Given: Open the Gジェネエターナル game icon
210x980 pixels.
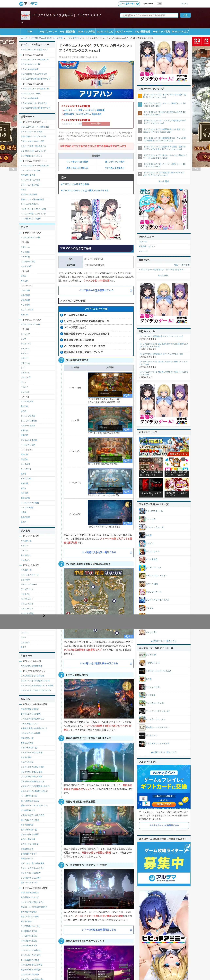Looking at the screenshot, I should coord(142,511).
